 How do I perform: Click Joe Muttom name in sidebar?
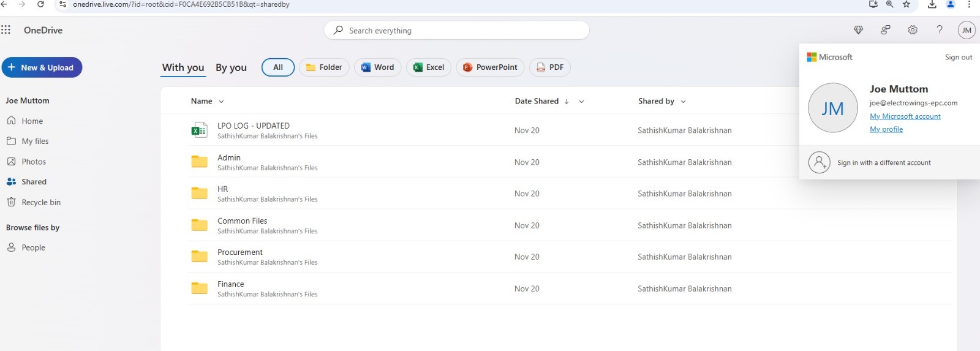pyautogui.click(x=28, y=100)
